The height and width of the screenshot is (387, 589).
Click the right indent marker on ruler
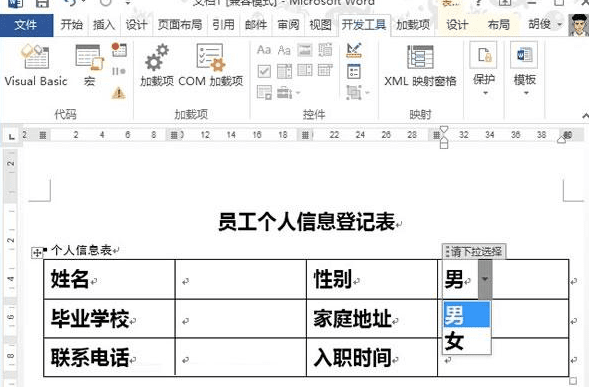562,139
